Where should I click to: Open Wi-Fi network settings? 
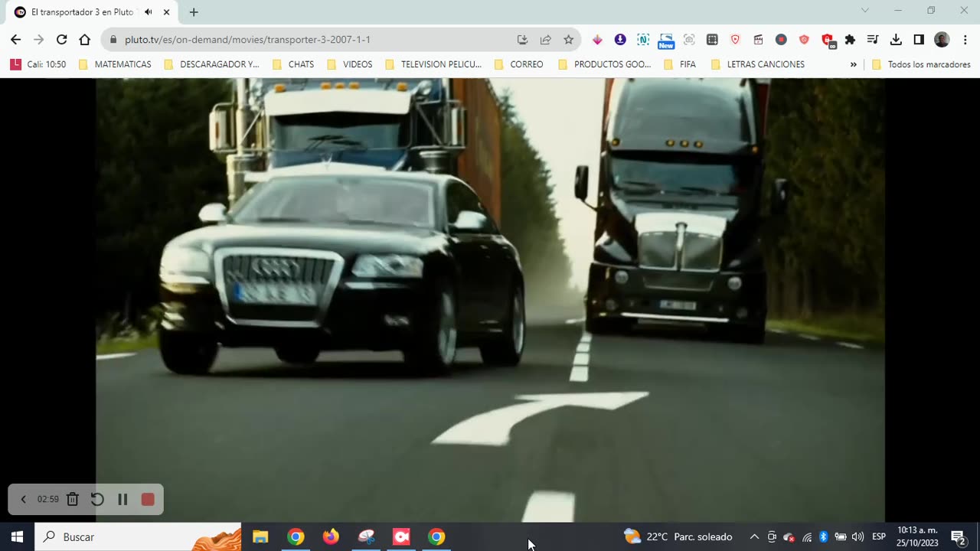coord(807,536)
